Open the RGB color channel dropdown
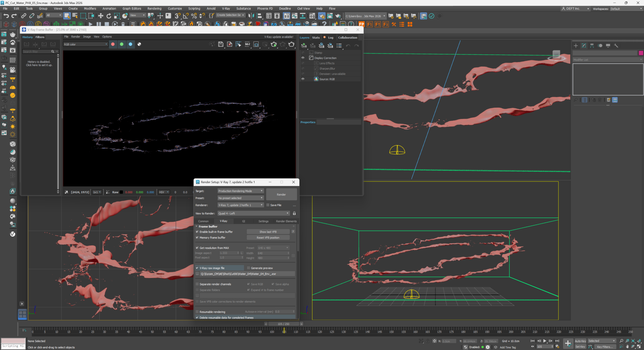Viewport: 644px width, 350px height. pos(86,44)
